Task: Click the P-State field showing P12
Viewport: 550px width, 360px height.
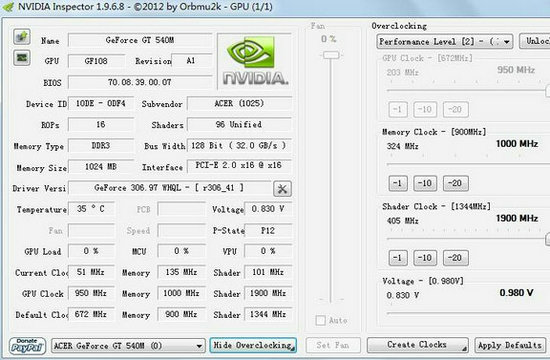Action: [x=268, y=231]
